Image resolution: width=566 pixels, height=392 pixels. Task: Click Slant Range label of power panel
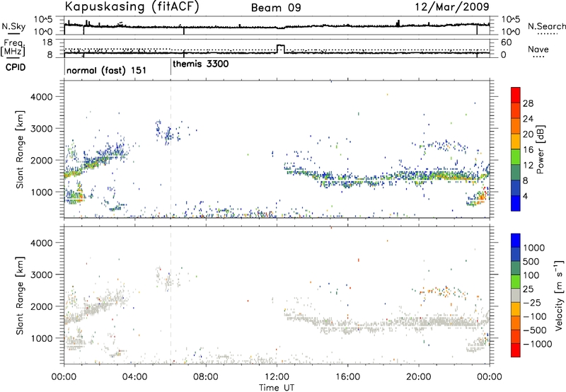[20, 149]
